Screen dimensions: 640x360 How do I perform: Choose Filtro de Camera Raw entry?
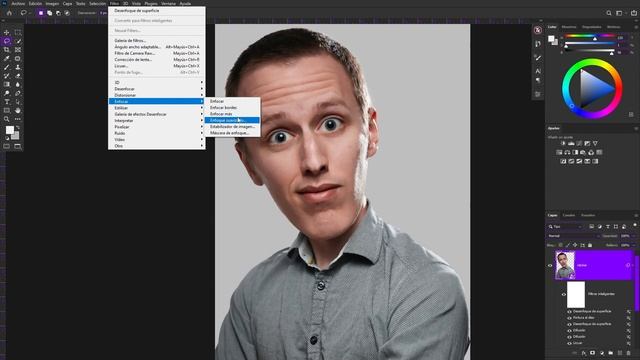click(x=157, y=53)
